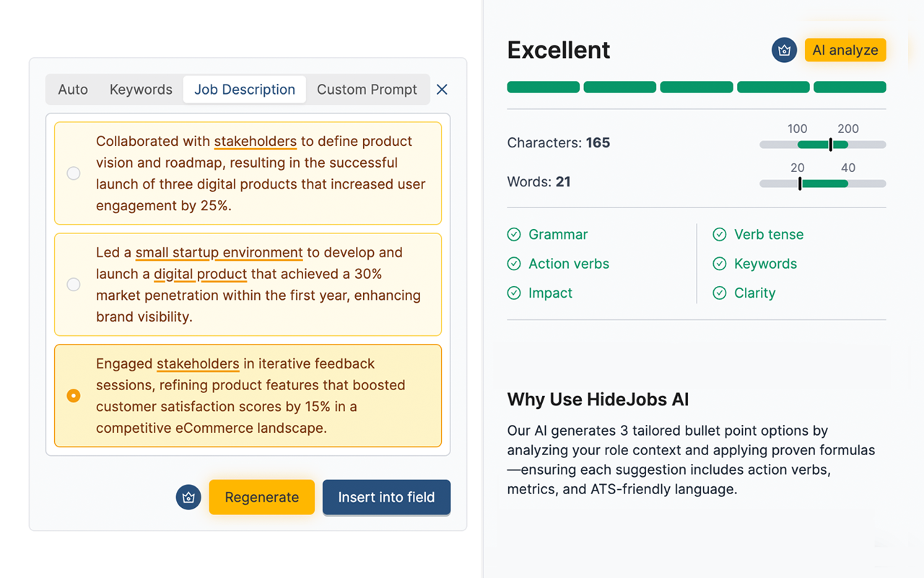This screenshot has width=924, height=578.
Task: Click Insert into field
Action: [386, 497]
